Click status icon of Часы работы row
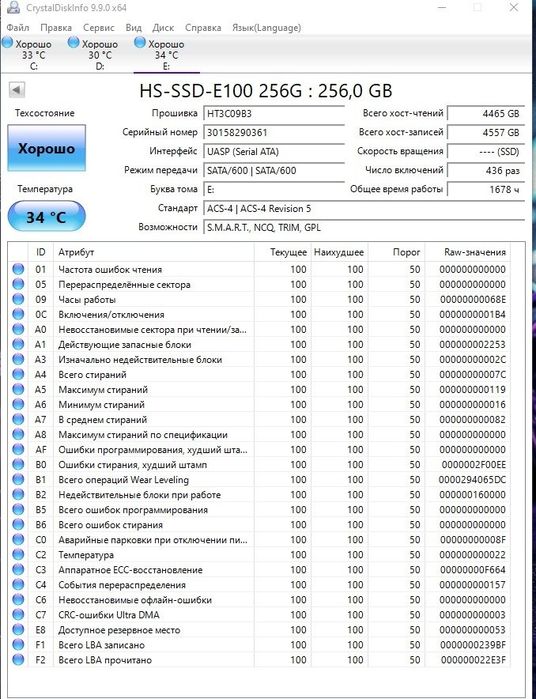 tap(18, 299)
